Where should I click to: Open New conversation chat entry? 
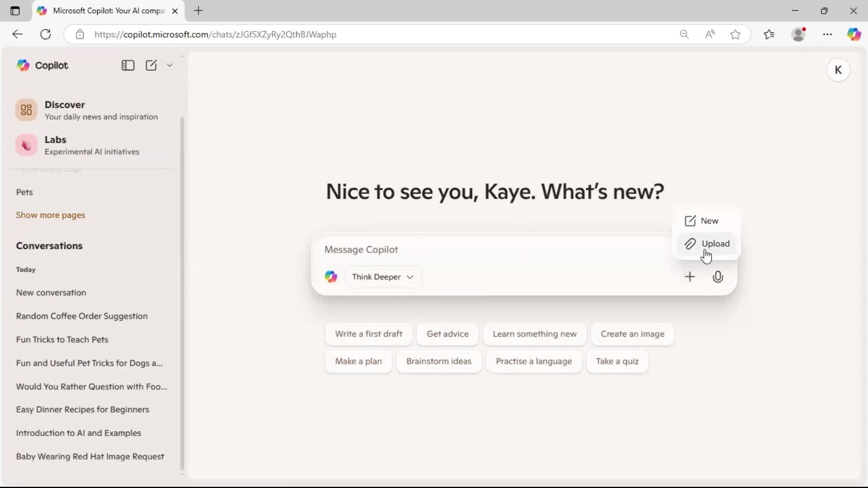pos(51,292)
